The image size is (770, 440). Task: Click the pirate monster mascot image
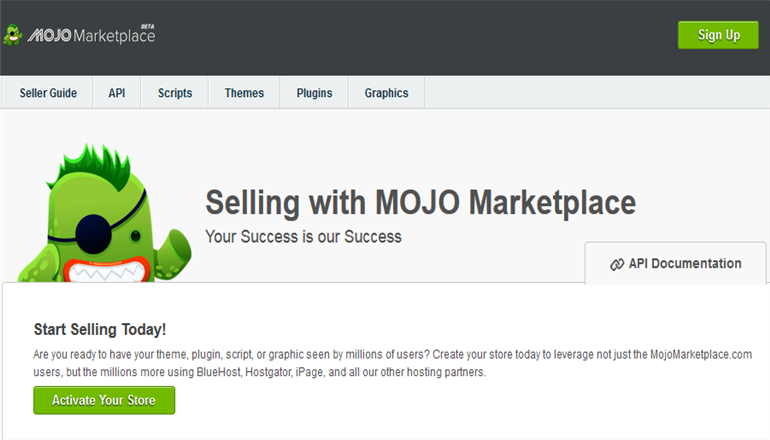[105, 212]
